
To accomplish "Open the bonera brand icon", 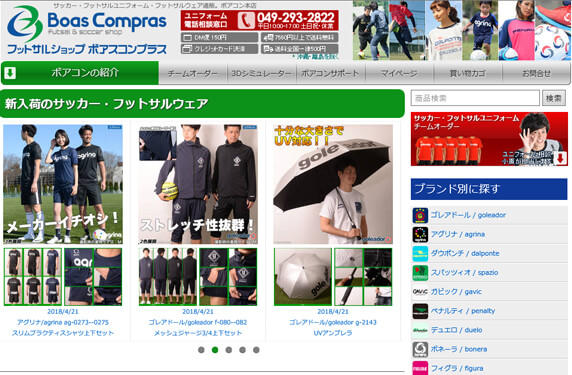I will pos(420,349).
